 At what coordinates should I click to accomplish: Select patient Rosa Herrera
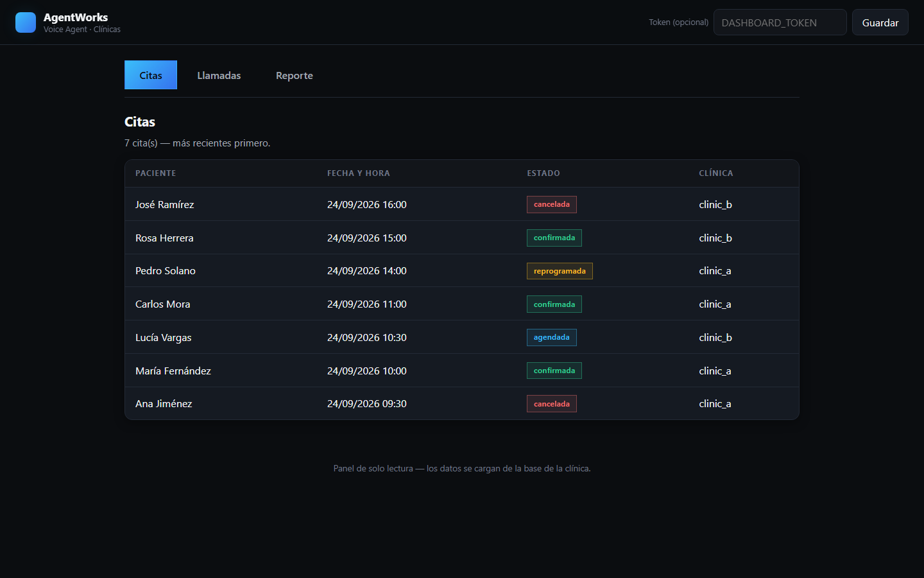tap(164, 238)
